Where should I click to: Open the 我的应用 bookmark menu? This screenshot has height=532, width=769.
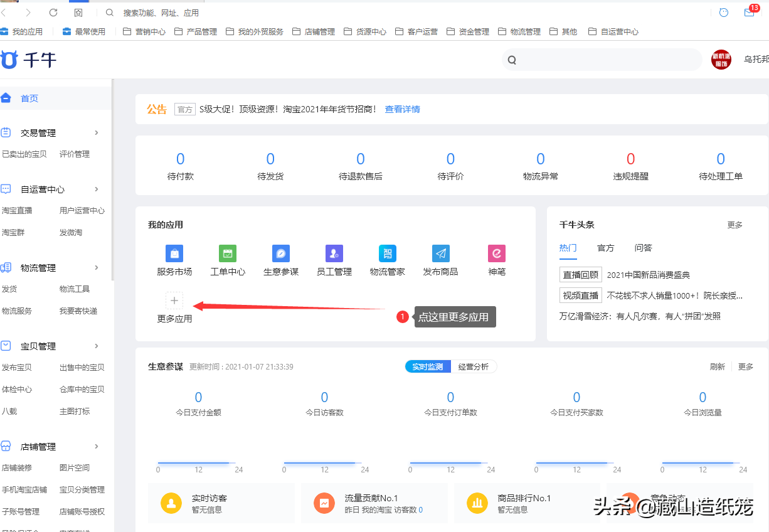[21, 31]
